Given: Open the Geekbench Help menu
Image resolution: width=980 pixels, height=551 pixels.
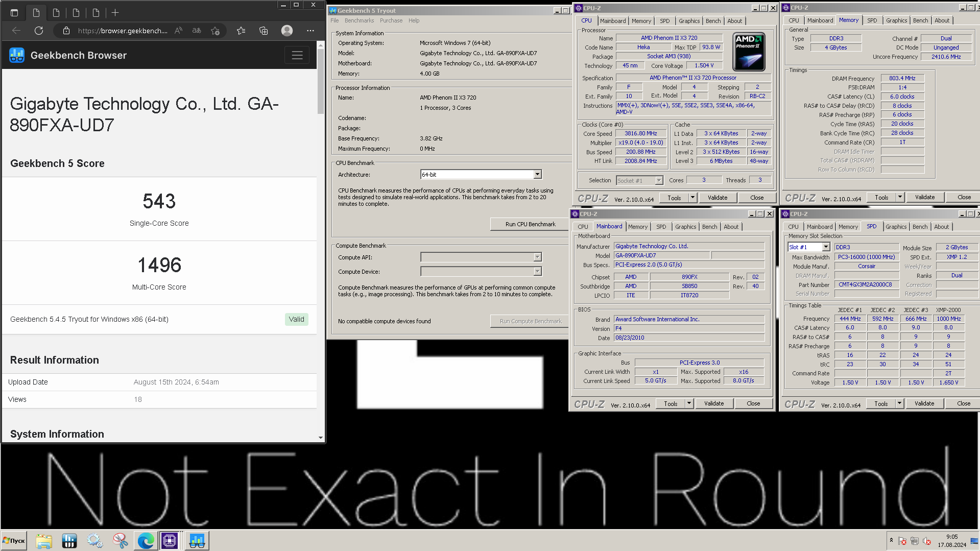Looking at the screenshot, I should [x=414, y=20].
